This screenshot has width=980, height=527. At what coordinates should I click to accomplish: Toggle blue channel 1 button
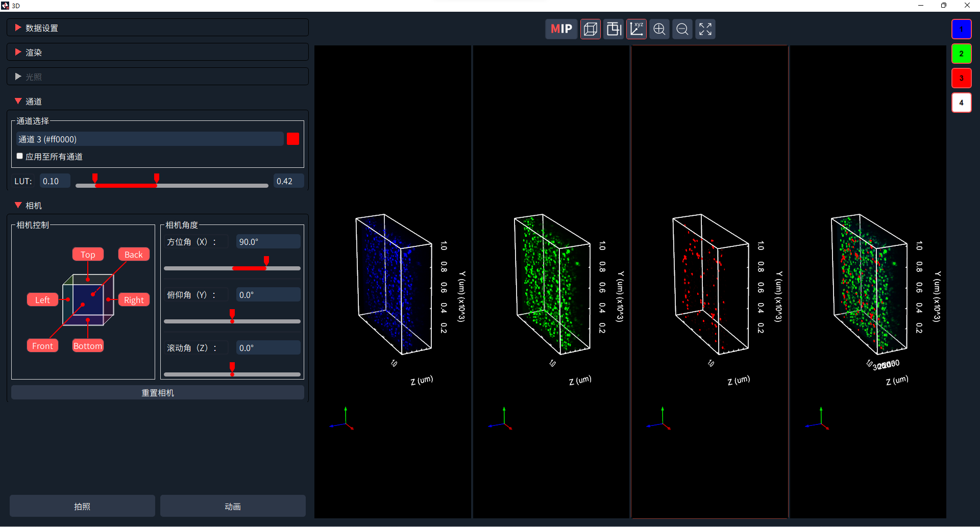962,29
